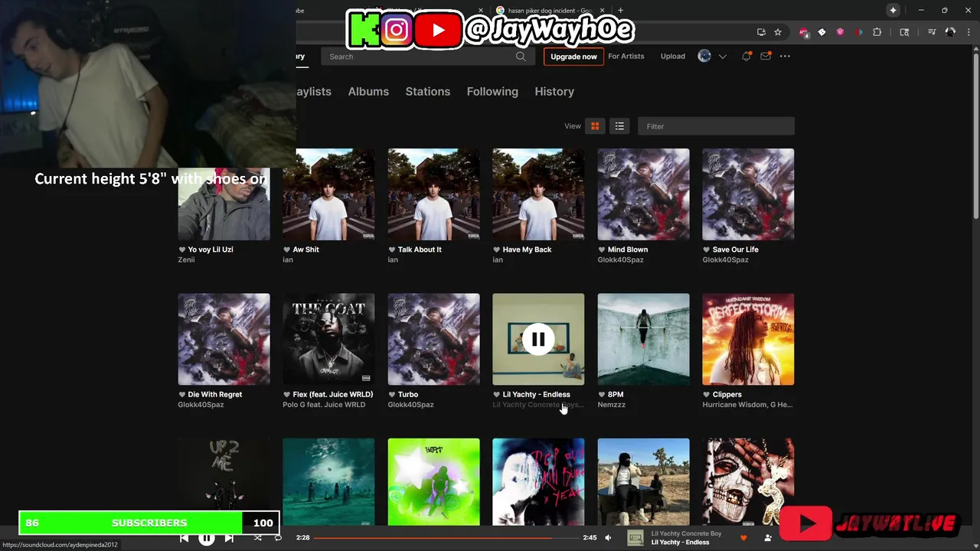
Task: Open the artist link Zenii
Action: pyautogui.click(x=186, y=259)
